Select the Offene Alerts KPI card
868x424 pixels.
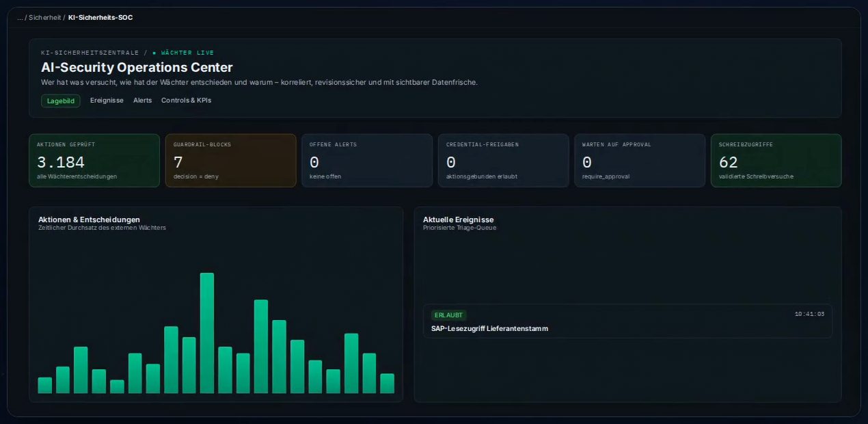pyautogui.click(x=367, y=161)
